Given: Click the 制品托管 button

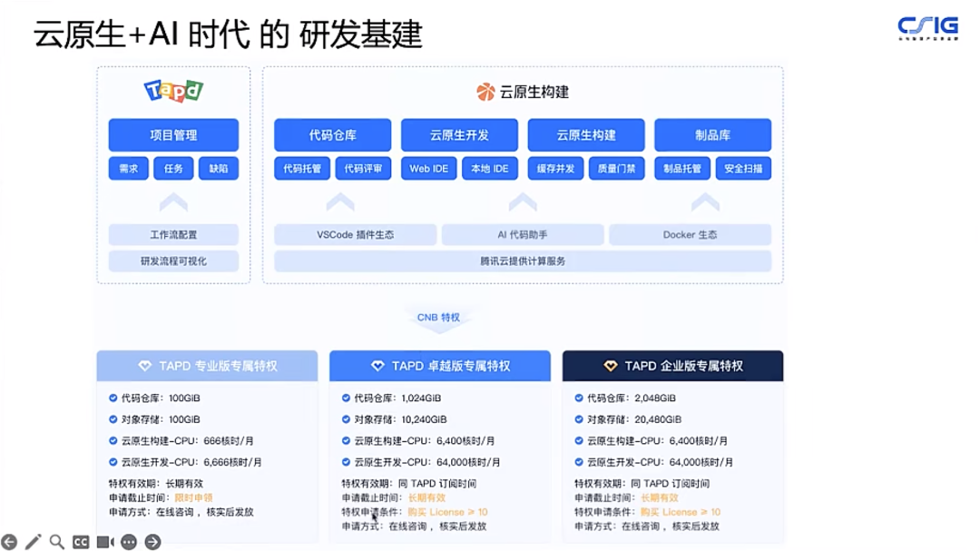Looking at the screenshot, I should pyautogui.click(x=682, y=168).
